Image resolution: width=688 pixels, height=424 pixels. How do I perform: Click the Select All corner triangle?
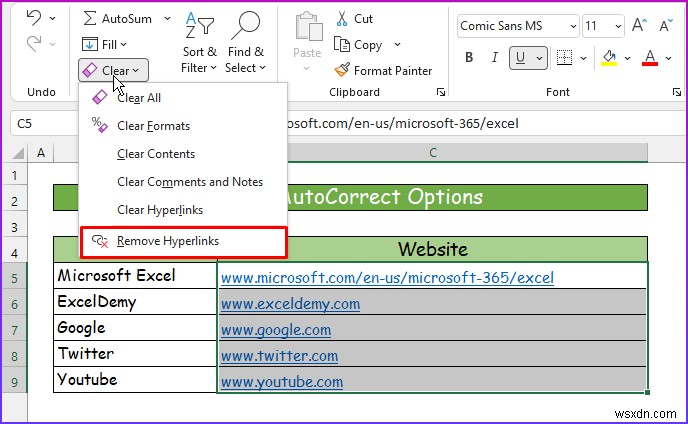[18, 153]
